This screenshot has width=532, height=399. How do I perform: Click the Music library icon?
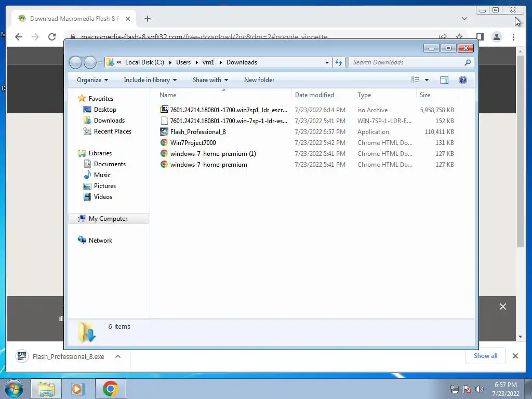pos(87,175)
